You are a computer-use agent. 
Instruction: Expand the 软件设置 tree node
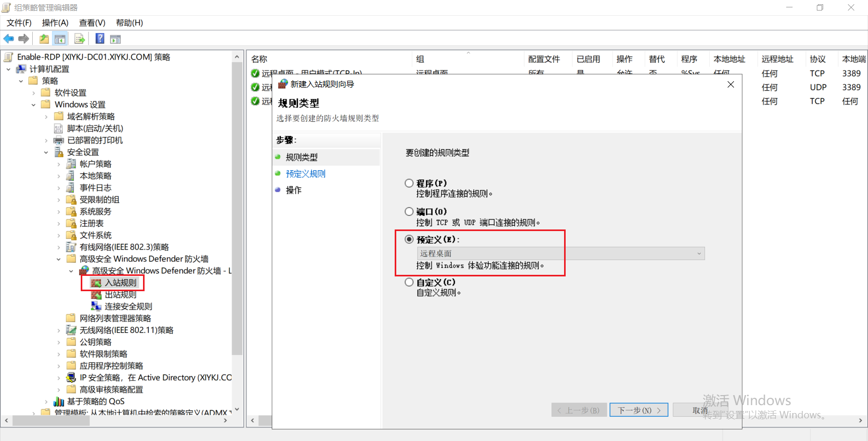(x=34, y=93)
